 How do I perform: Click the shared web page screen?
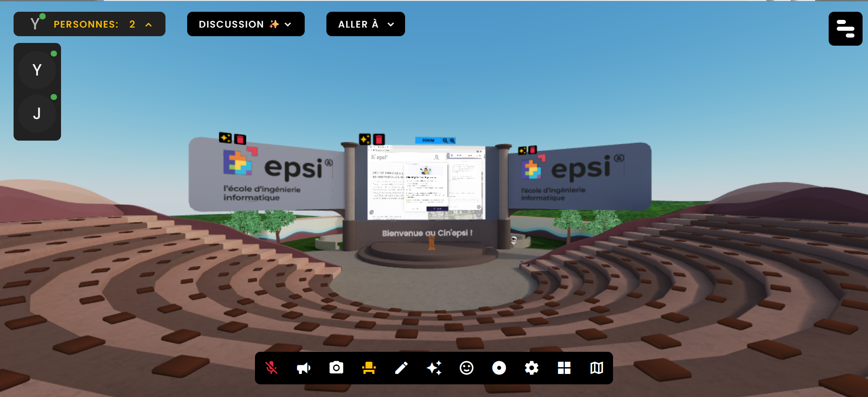426,183
